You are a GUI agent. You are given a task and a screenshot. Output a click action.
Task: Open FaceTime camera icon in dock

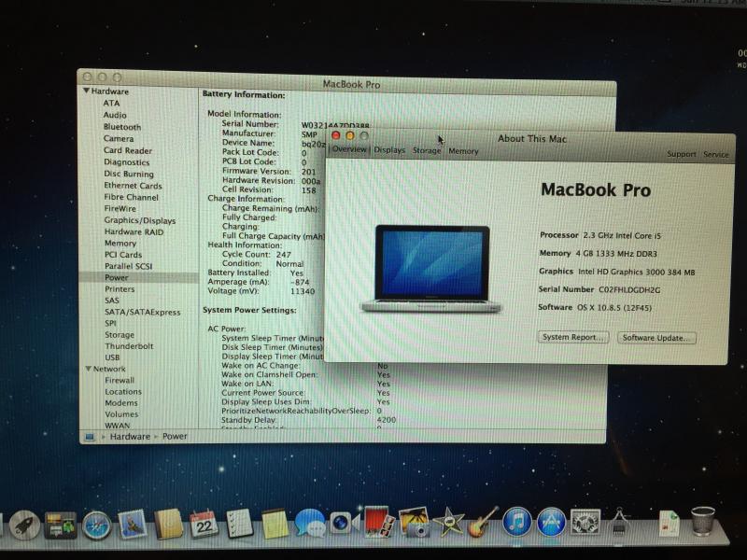[344, 523]
